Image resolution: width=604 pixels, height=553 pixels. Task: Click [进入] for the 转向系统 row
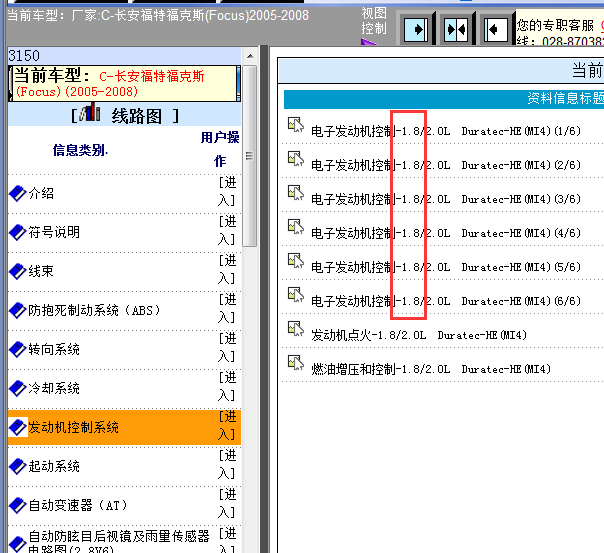(x=227, y=347)
